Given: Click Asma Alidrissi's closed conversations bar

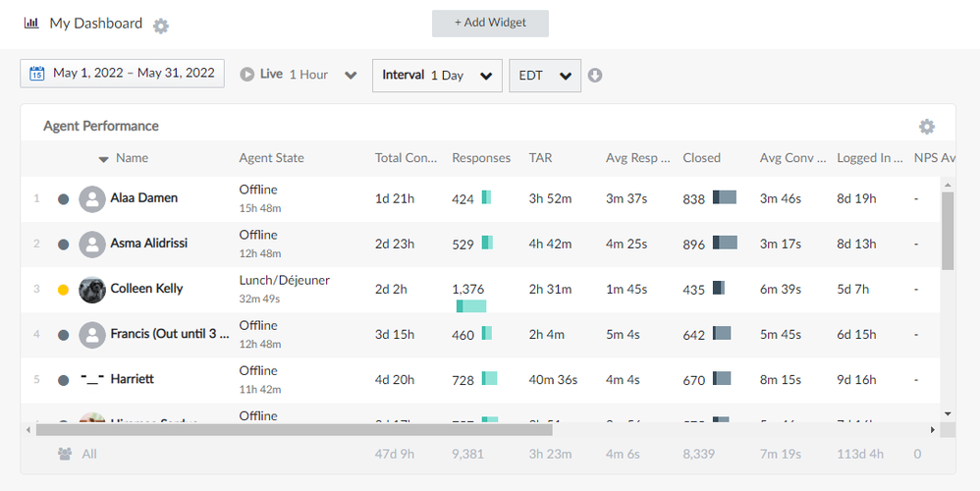Looking at the screenshot, I should click(x=725, y=243).
